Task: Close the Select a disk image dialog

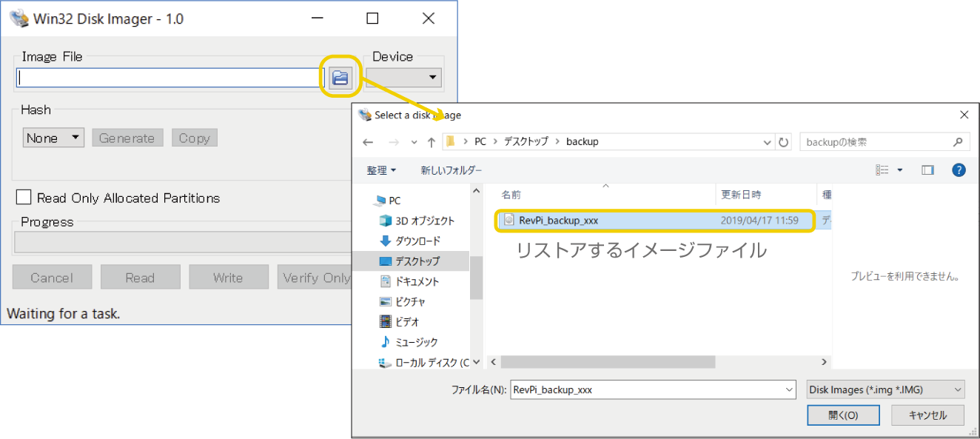Action: 964,115
